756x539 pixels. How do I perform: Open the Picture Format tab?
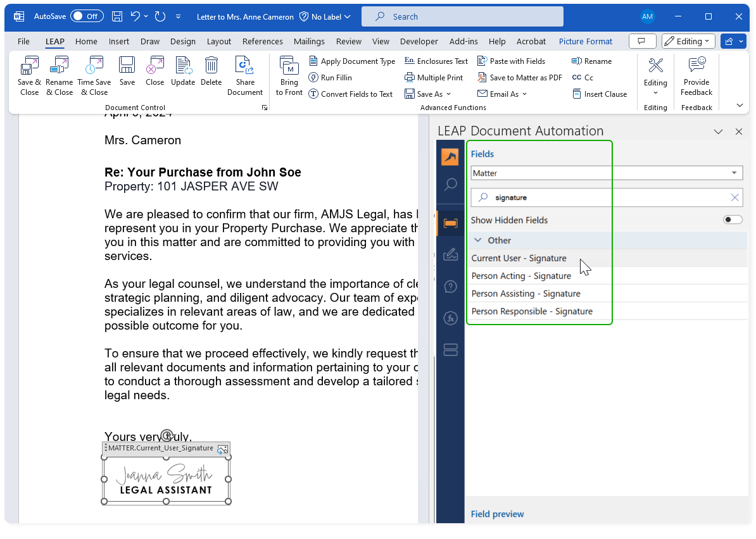coord(585,41)
